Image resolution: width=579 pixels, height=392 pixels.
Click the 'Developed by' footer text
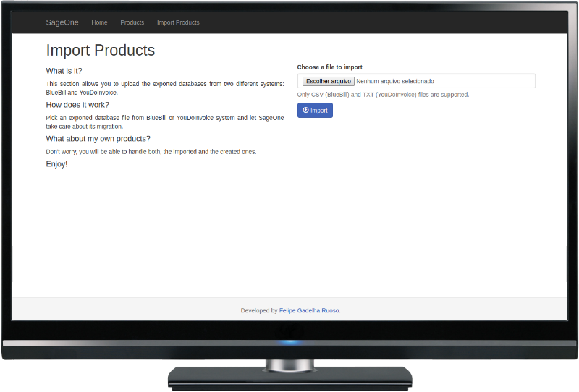pyautogui.click(x=258, y=310)
